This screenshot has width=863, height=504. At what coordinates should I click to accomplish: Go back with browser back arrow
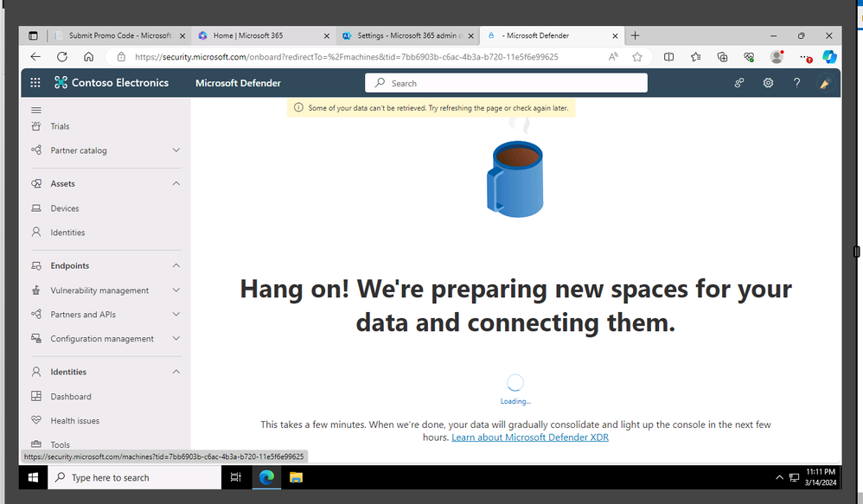click(x=35, y=57)
